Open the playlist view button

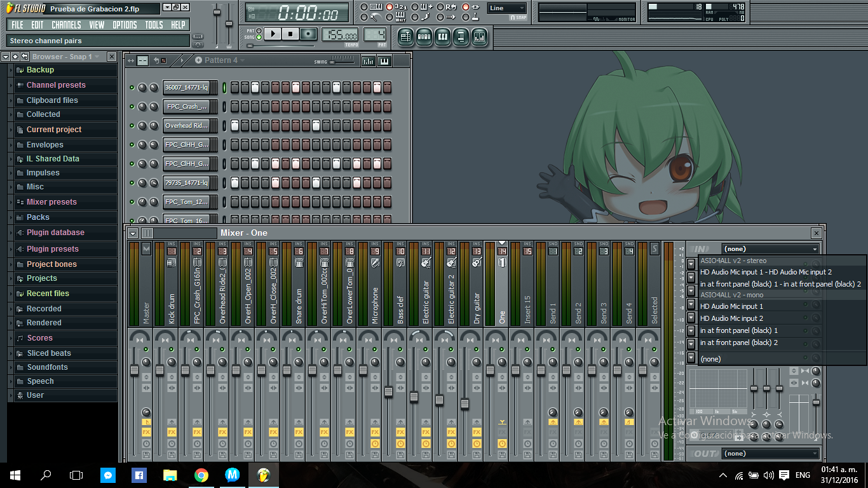(405, 37)
